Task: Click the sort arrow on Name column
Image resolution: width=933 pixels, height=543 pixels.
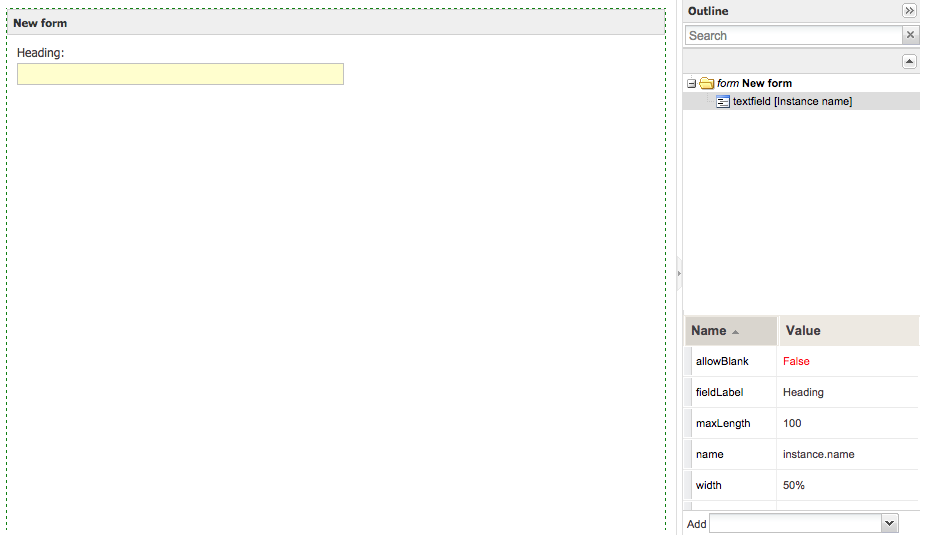Action: [x=736, y=332]
